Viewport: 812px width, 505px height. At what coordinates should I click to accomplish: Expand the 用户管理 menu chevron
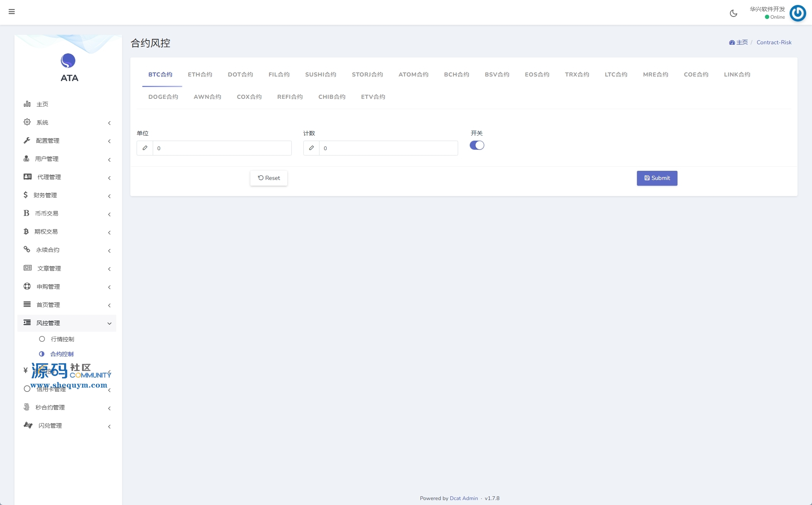coord(109,160)
